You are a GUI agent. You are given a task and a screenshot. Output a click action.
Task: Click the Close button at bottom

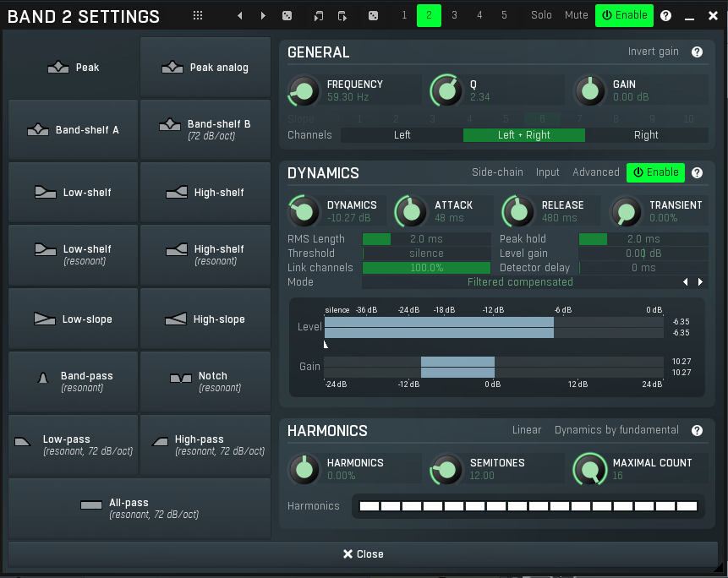point(363,554)
